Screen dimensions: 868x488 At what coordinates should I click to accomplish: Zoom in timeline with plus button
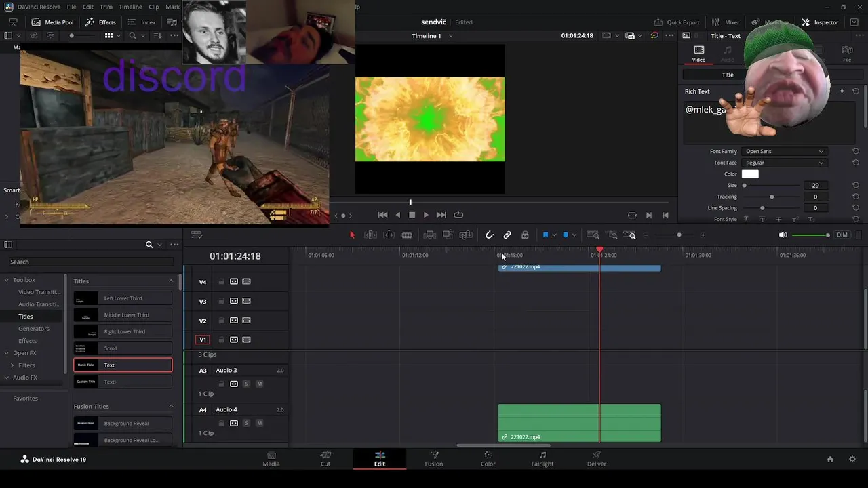click(703, 235)
